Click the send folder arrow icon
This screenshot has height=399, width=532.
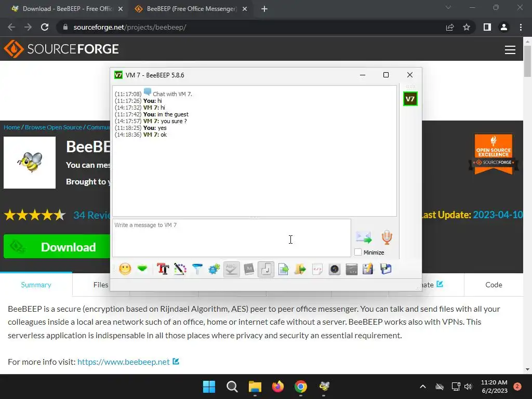coord(300,270)
